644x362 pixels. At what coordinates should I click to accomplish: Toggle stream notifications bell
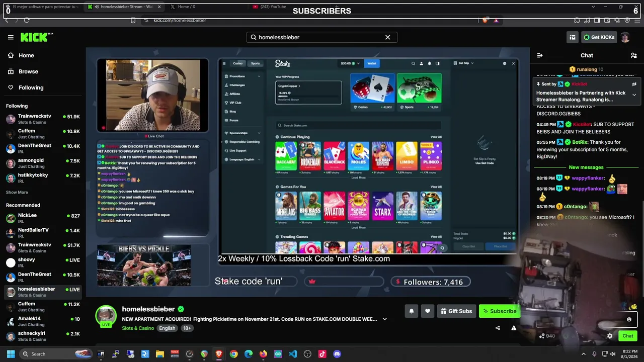pos(411,311)
